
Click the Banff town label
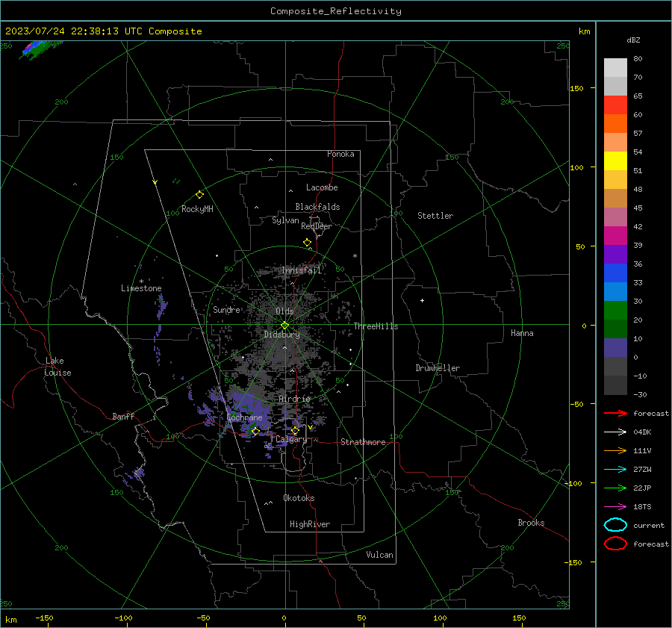[x=123, y=416]
